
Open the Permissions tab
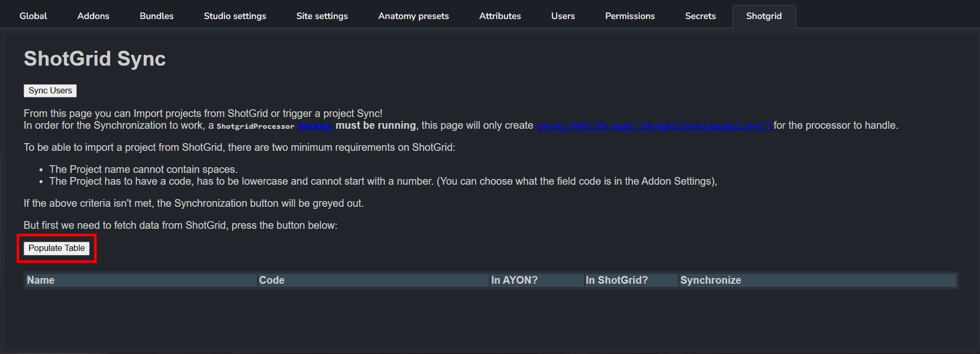pyautogui.click(x=630, y=16)
